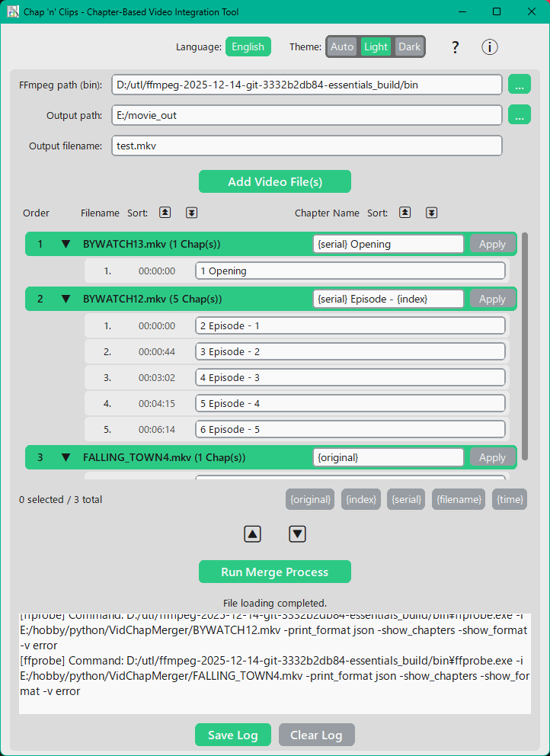Insert the {time} placeholder tag
The image size is (550, 756).
tap(510, 499)
